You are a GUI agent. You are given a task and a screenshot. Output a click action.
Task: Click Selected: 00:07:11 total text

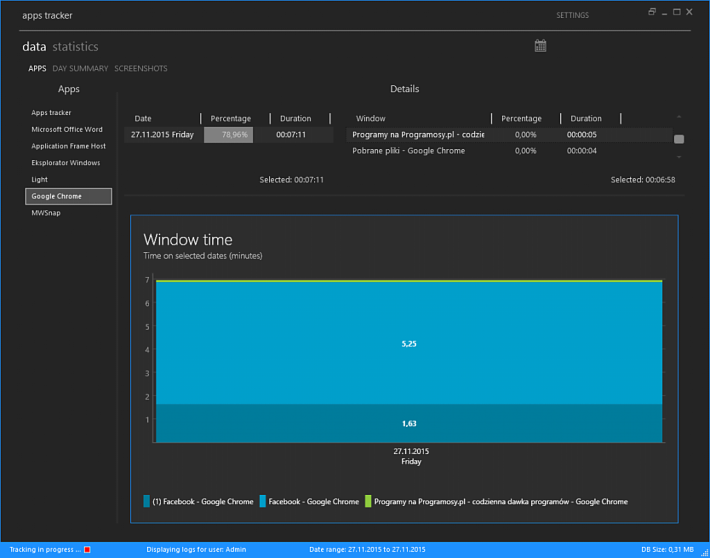(292, 180)
